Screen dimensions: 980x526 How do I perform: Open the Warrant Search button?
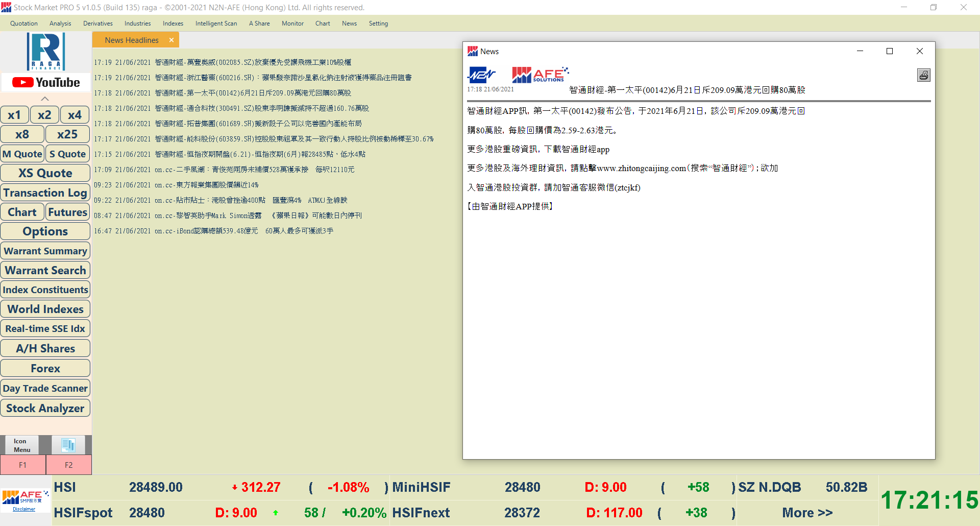(x=45, y=270)
